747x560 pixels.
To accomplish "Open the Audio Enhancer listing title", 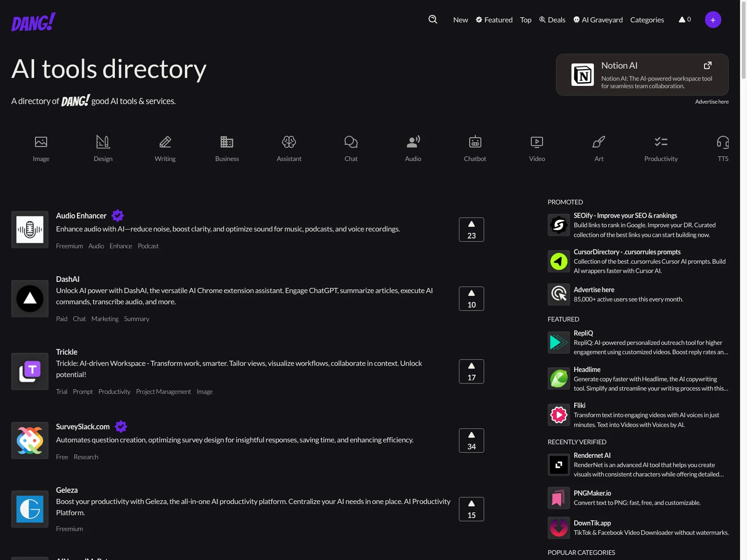I will (81, 216).
